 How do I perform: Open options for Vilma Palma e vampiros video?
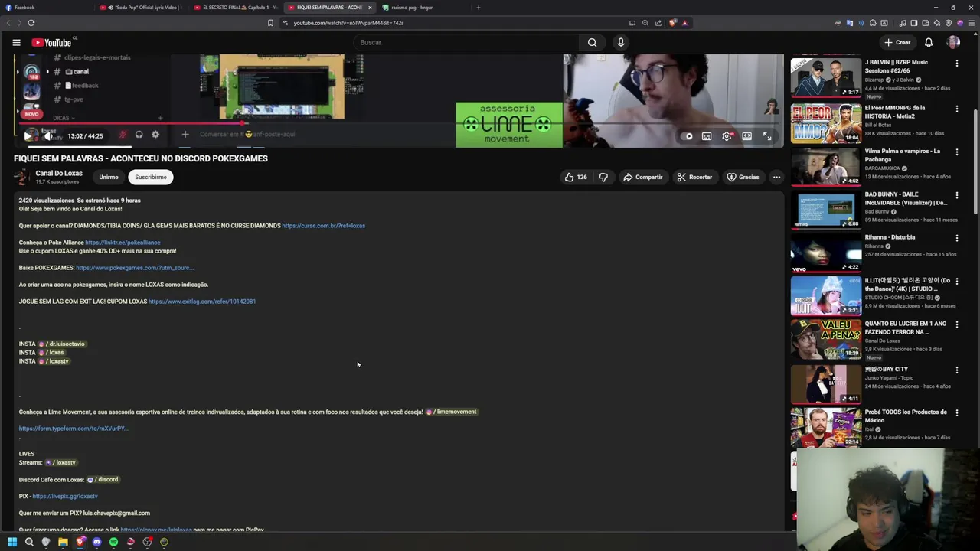pos(956,152)
